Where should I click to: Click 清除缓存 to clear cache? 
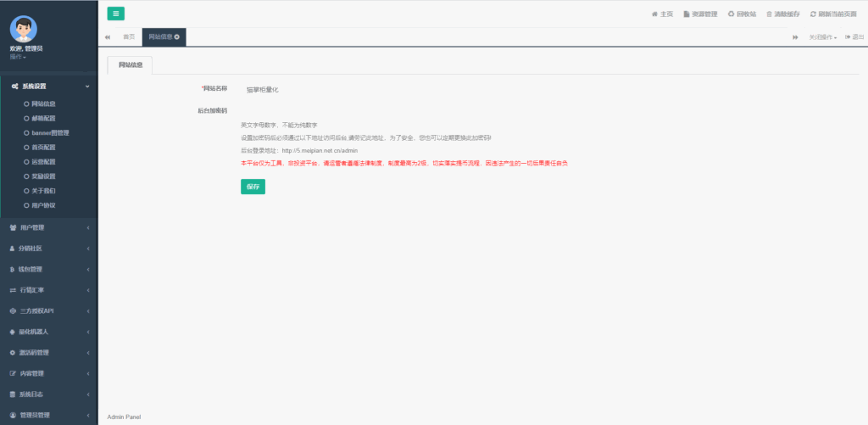[x=783, y=14]
